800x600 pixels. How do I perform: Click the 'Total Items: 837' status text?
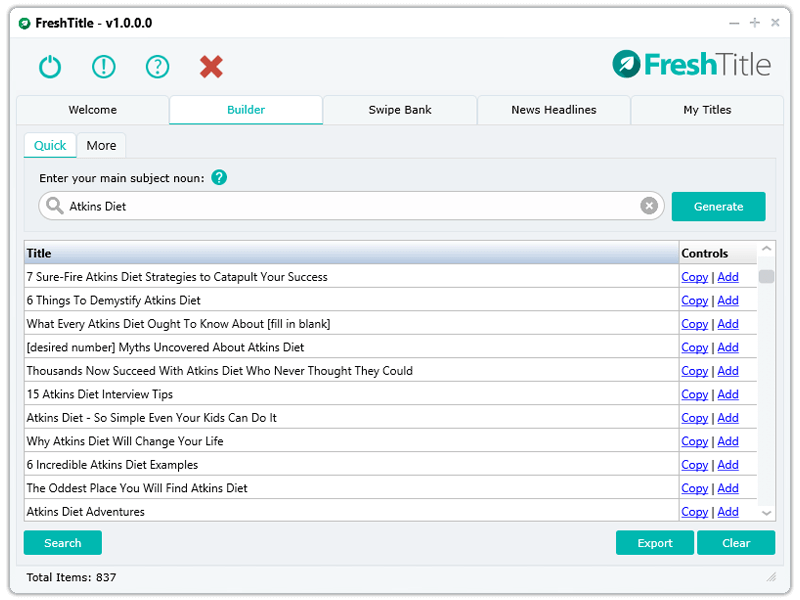(x=71, y=577)
